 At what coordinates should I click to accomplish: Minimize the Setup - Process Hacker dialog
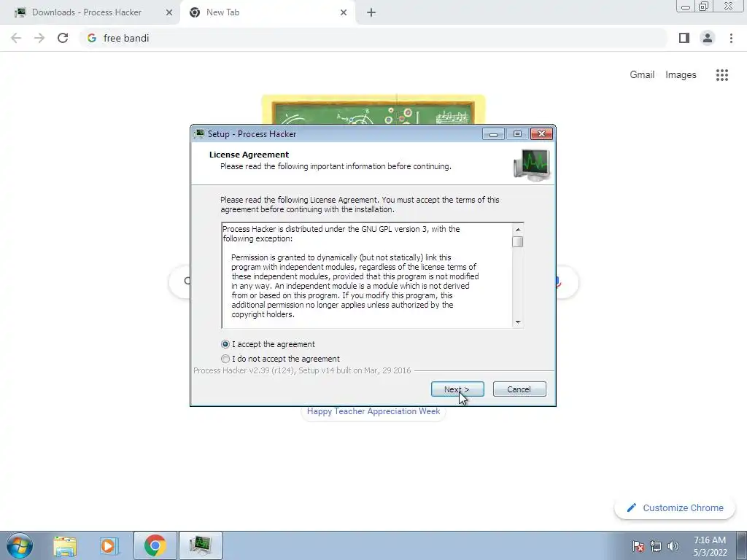coord(493,134)
